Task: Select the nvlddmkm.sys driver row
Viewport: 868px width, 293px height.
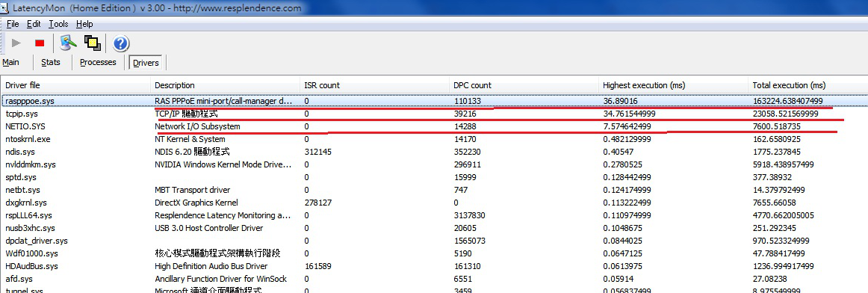Action: (434, 164)
